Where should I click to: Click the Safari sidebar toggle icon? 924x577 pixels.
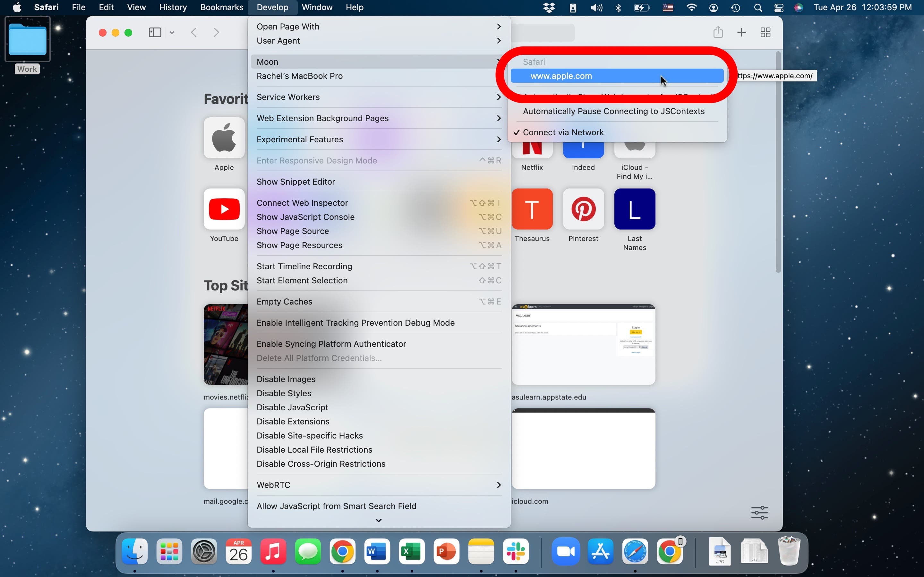[155, 32]
